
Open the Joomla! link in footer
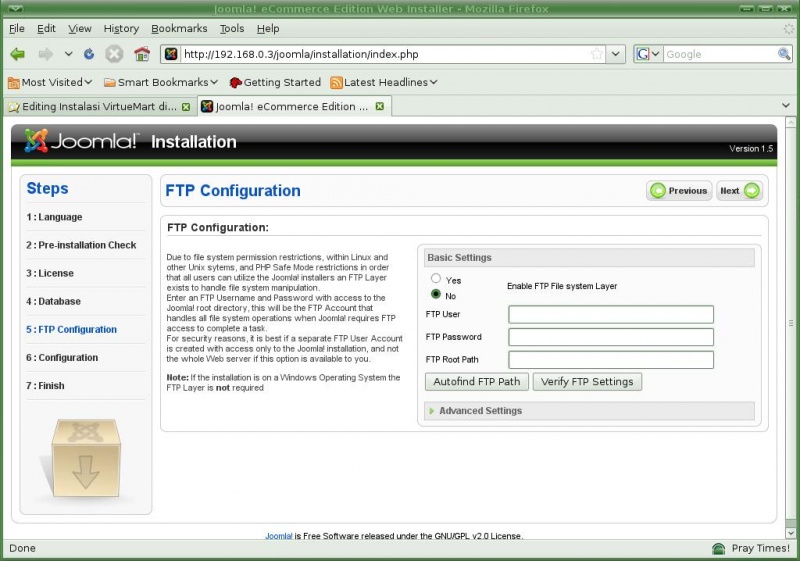tap(279, 536)
